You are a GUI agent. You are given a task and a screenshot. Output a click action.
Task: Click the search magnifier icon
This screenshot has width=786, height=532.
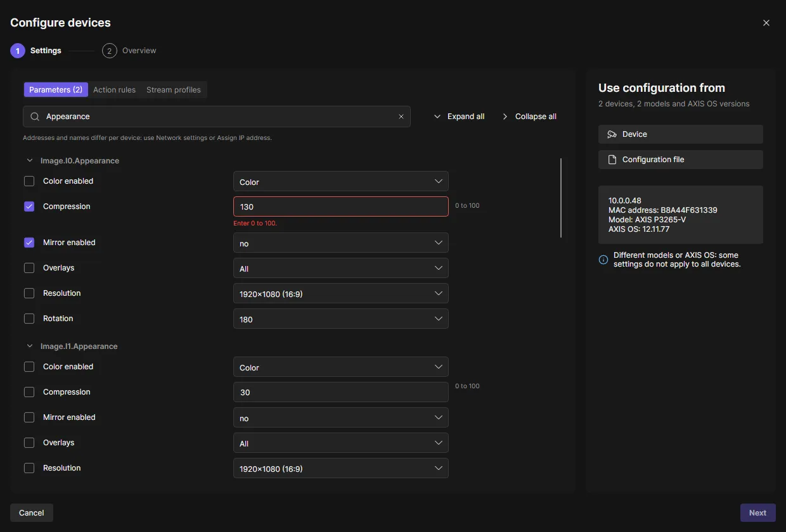coord(35,117)
